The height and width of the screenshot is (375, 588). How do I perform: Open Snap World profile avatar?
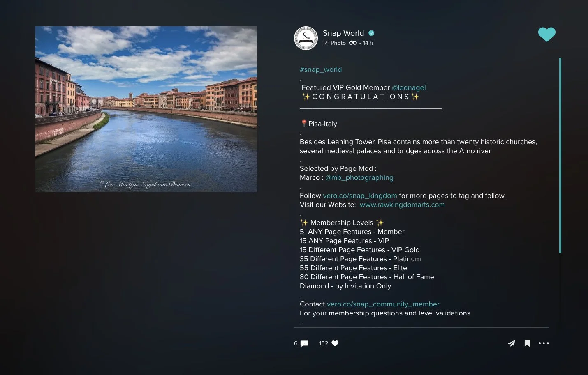point(306,38)
